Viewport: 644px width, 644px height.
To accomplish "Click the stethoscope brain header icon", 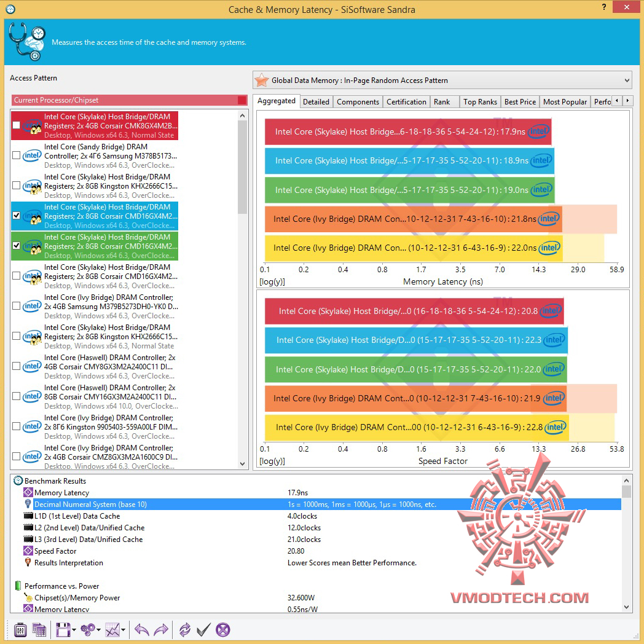I will tap(26, 42).
